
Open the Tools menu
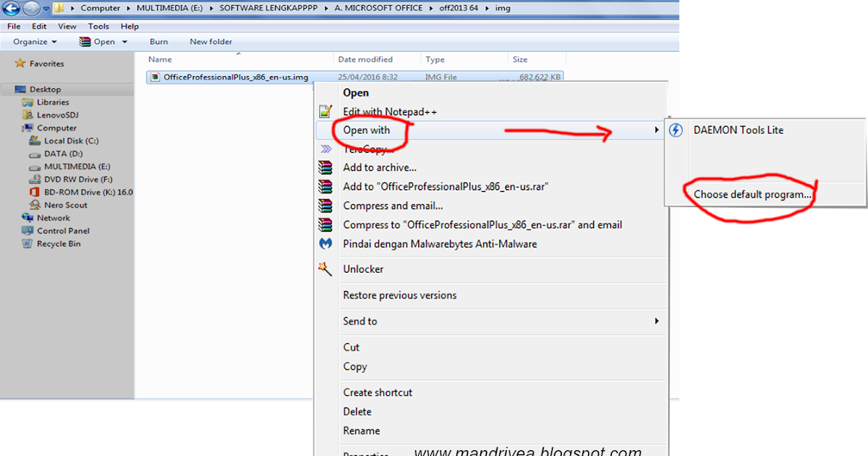point(99,26)
